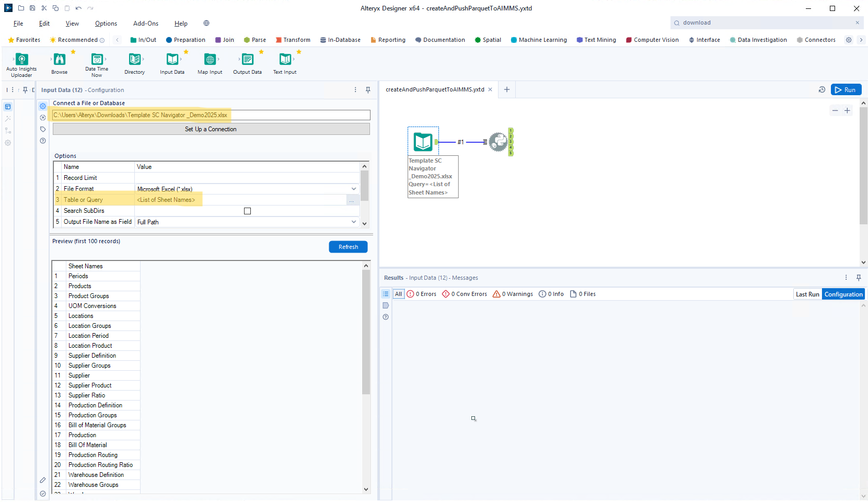Show the 0 Errors messages filter
The width and height of the screenshot is (868, 502).
click(421, 294)
